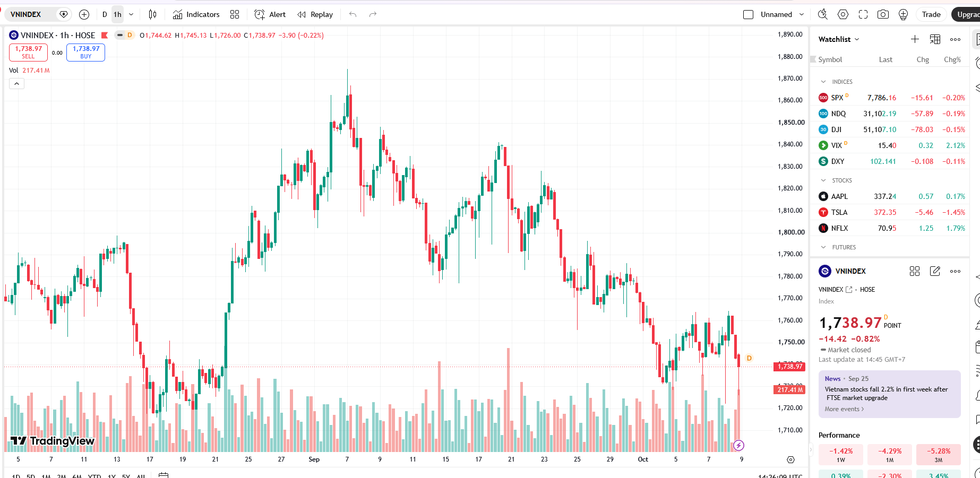Collapse the INDICES section
Viewport: 980px width, 478px height.
(823, 82)
